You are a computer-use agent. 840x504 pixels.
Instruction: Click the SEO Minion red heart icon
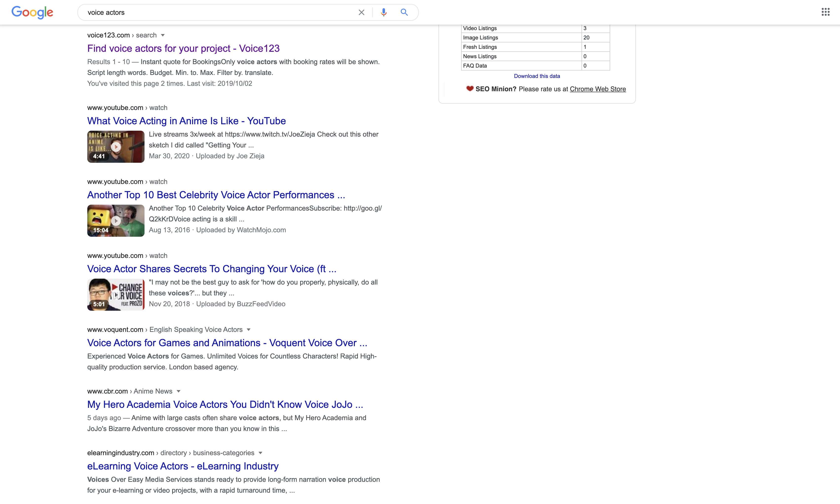pos(470,89)
